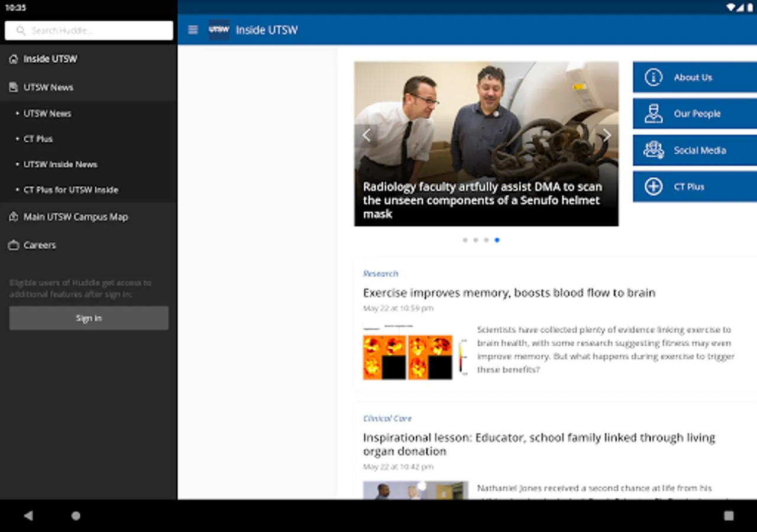Click the Inside UTSW home icon
The height and width of the screenshot is (532, 757).
[14, 59]
